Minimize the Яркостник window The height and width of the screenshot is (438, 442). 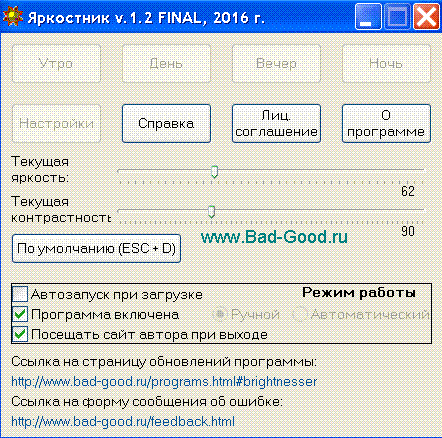(368, 17)
